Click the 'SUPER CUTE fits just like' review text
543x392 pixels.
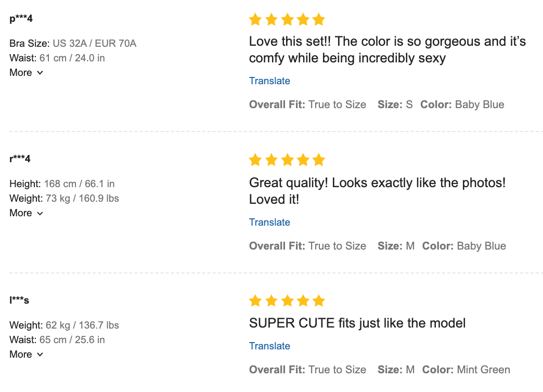pos(357,323)
